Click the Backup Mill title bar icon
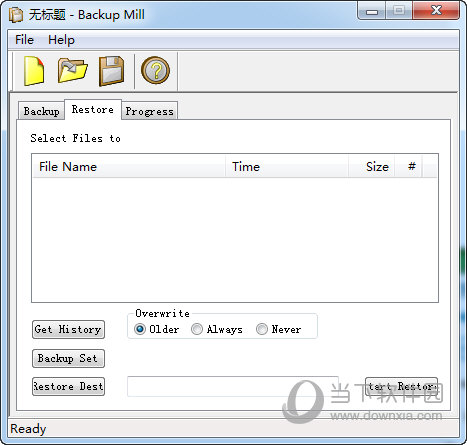 tap(15, 15)
